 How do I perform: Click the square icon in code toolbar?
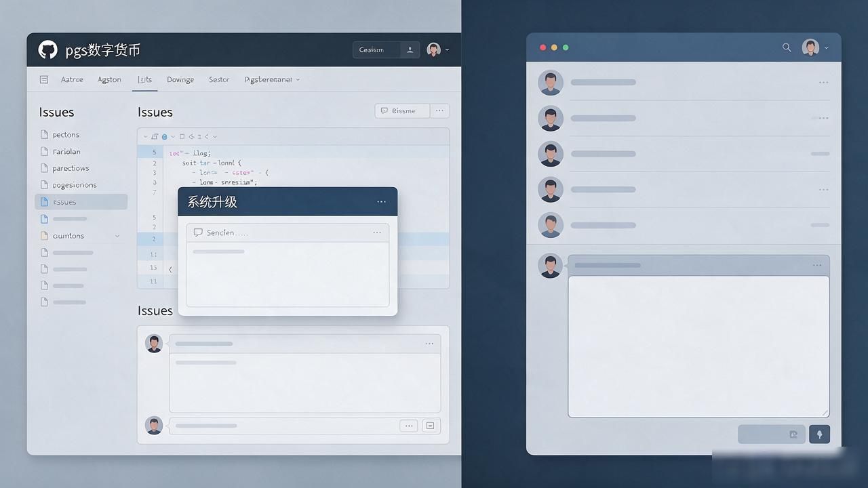[182, 136]
